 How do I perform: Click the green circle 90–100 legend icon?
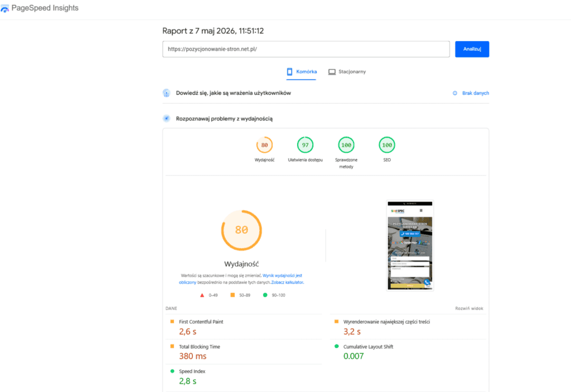click(x=265, y=295)
